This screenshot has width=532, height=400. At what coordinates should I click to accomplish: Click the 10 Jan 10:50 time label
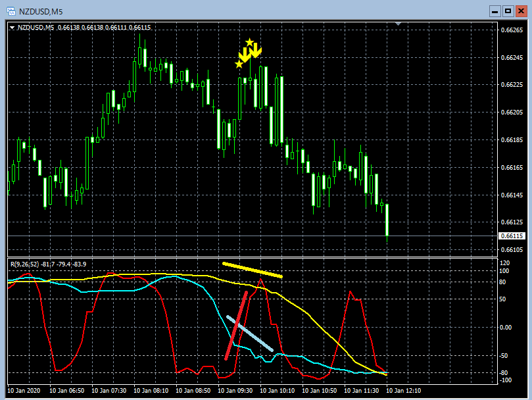point(320,391)
